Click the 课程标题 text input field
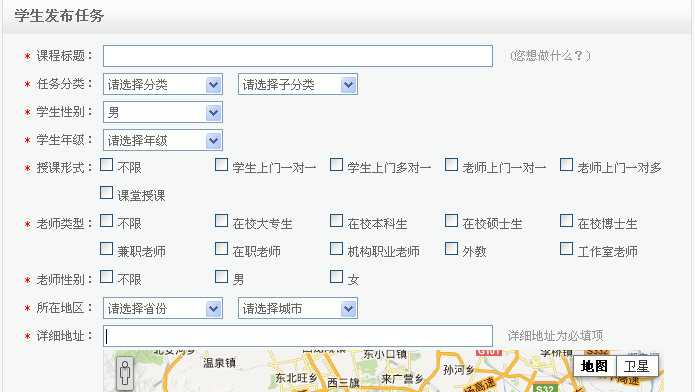695x392 pixels. tap(298, 56)
